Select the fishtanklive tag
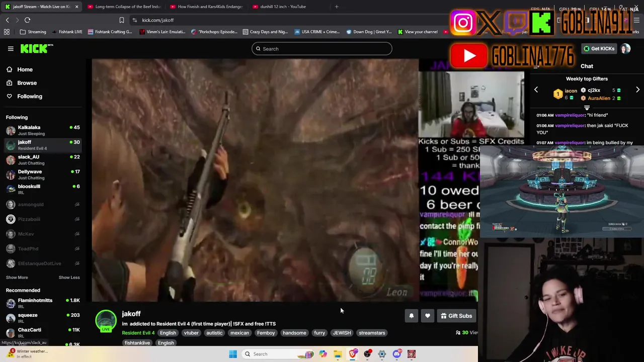Screen dimensions: 644x362 tap(137, 343)
